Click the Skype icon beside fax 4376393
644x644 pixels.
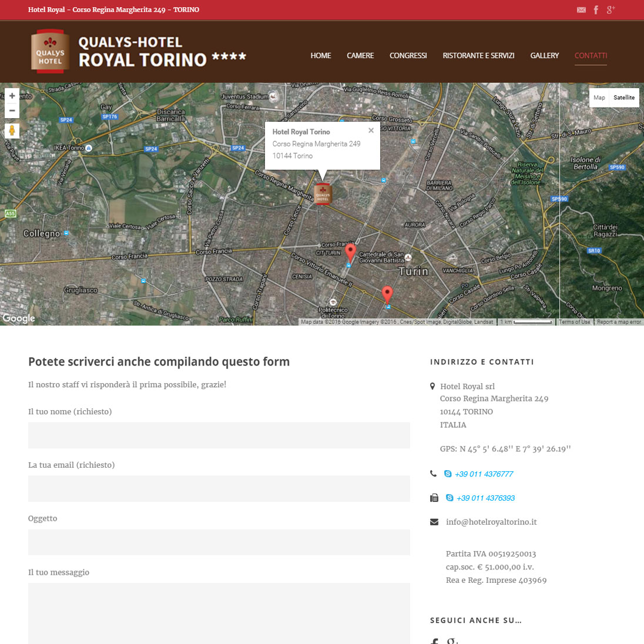tap(450, 498)
